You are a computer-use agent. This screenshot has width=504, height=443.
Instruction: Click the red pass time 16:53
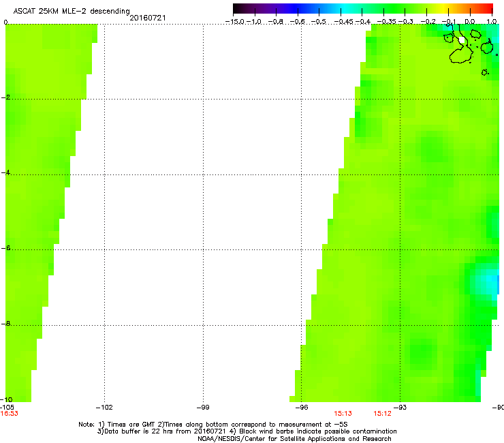point(9,414)
